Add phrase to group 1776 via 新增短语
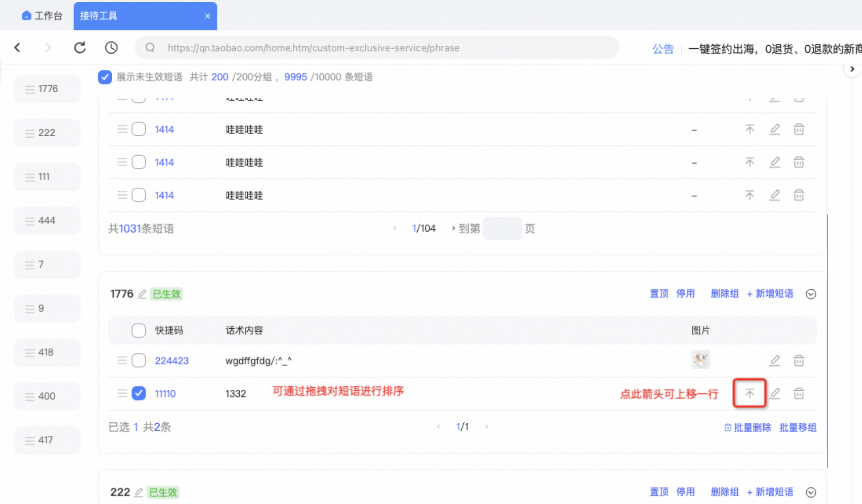This screenshot has height=504, width=862. tap(770, 294)
